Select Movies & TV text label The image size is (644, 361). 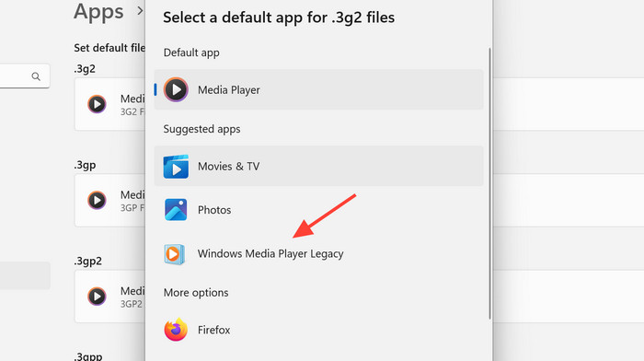click(x=229, y=167)
